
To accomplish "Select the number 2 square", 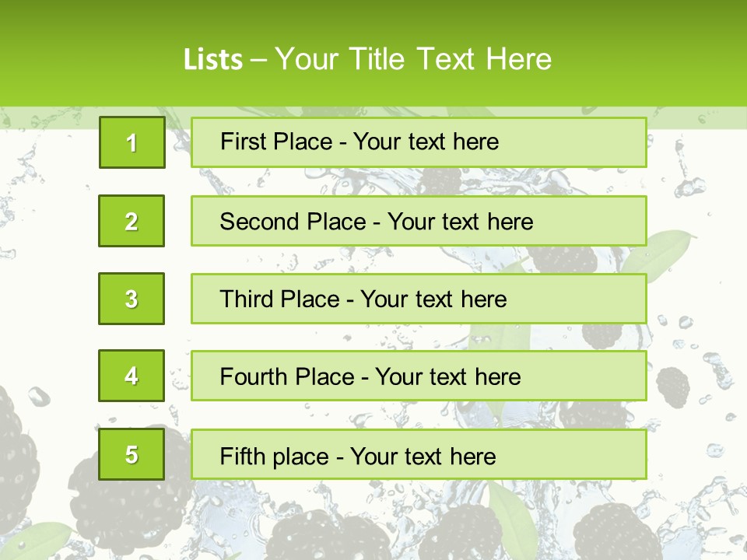I will pyautogui.click(x=132, y=221).
